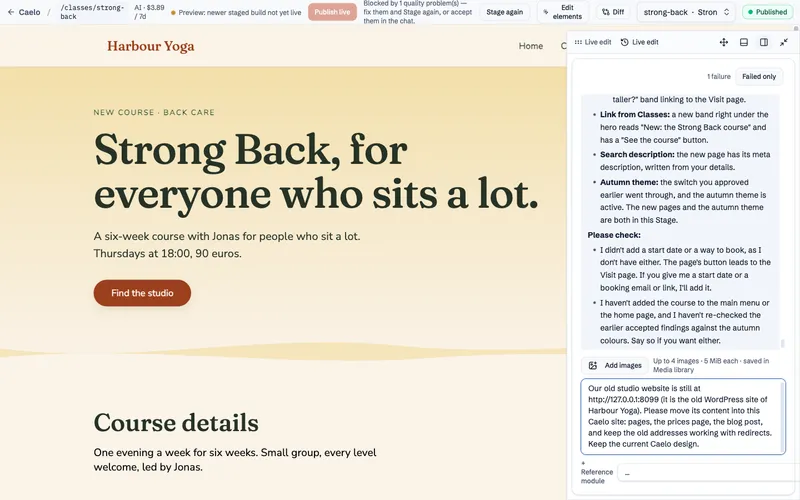The height and width of the screenshot is (500, 800).
Task: Click the 'Strong Back, for everyone' headline
Action: [316, 172]
